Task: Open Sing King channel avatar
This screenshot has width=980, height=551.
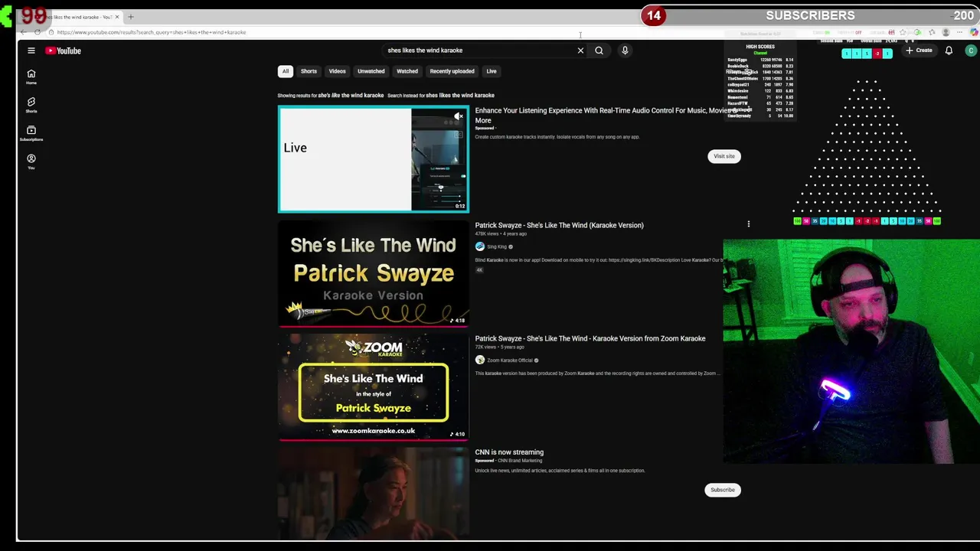Action: pos(480,246)
